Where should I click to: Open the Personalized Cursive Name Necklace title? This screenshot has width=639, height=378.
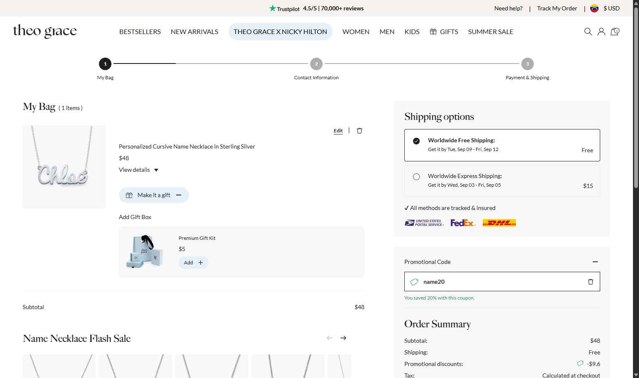(187, 146)
